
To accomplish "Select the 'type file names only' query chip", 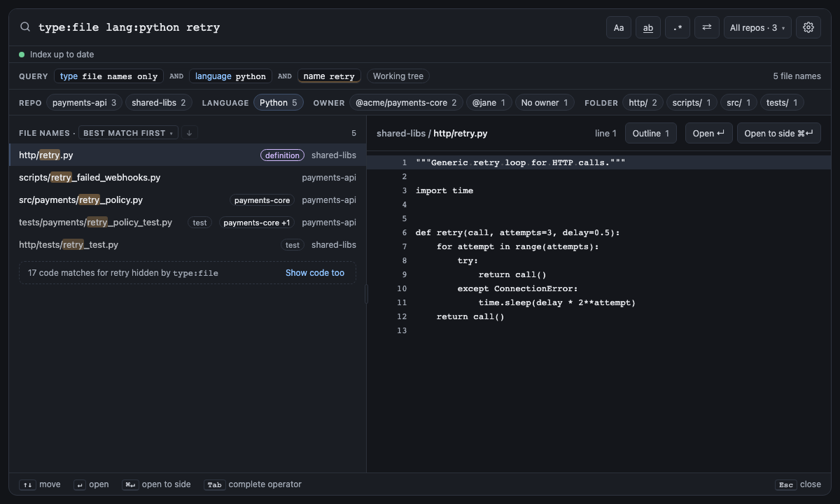I will pyautogui.click(x=108, y=76).
